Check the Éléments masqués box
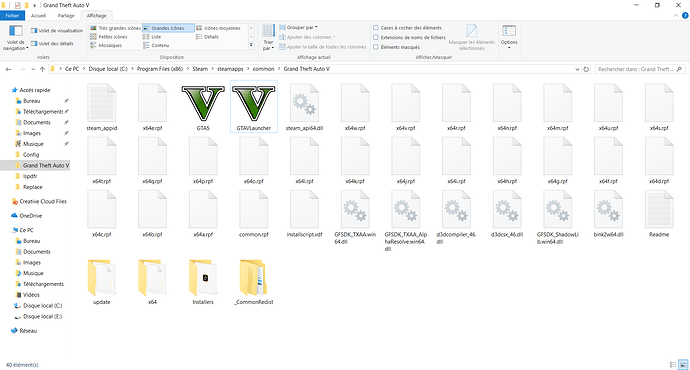Viewport: 690px width, 370px height. pyautogui.click(x=376, y=47)
